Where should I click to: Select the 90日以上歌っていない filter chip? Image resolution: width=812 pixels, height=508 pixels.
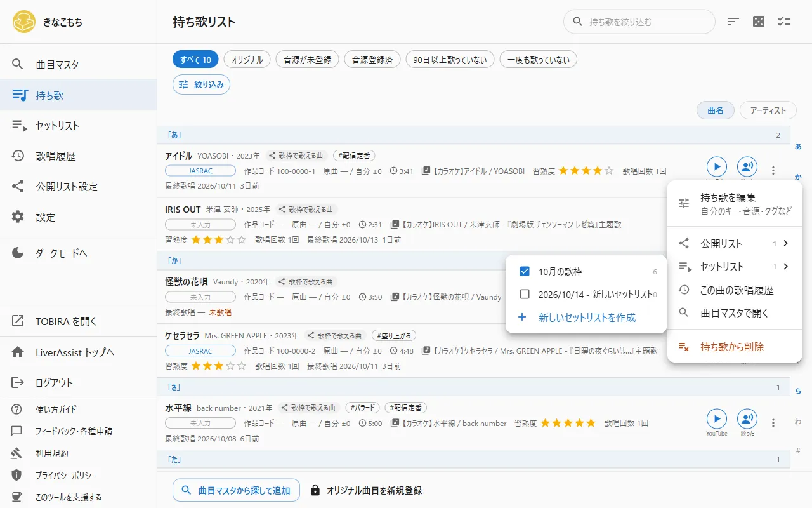coord(450,60)
